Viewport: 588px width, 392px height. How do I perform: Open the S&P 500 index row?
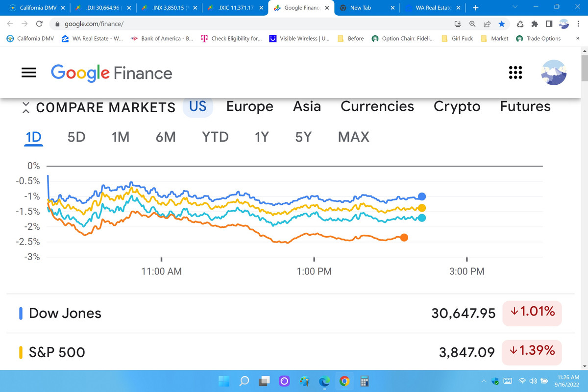(291, 351)
